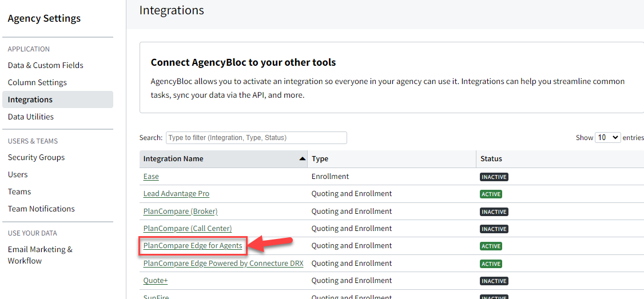Click the Integration Name sort arrow

coord(303,158)
